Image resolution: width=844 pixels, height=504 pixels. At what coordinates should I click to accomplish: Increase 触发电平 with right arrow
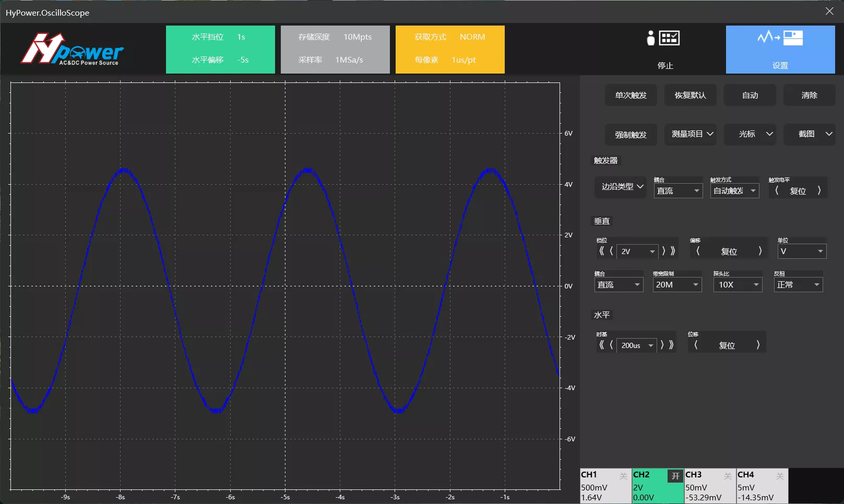(819, 190)
